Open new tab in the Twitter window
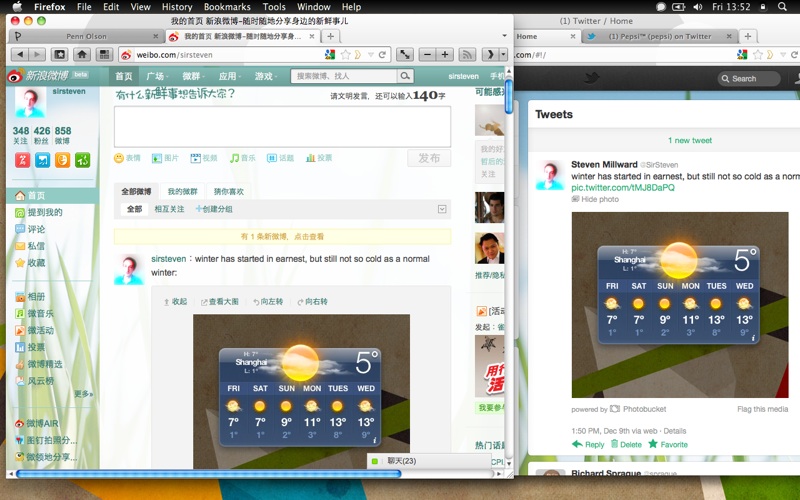Screen dimensions: 800x500 [747, 36]
